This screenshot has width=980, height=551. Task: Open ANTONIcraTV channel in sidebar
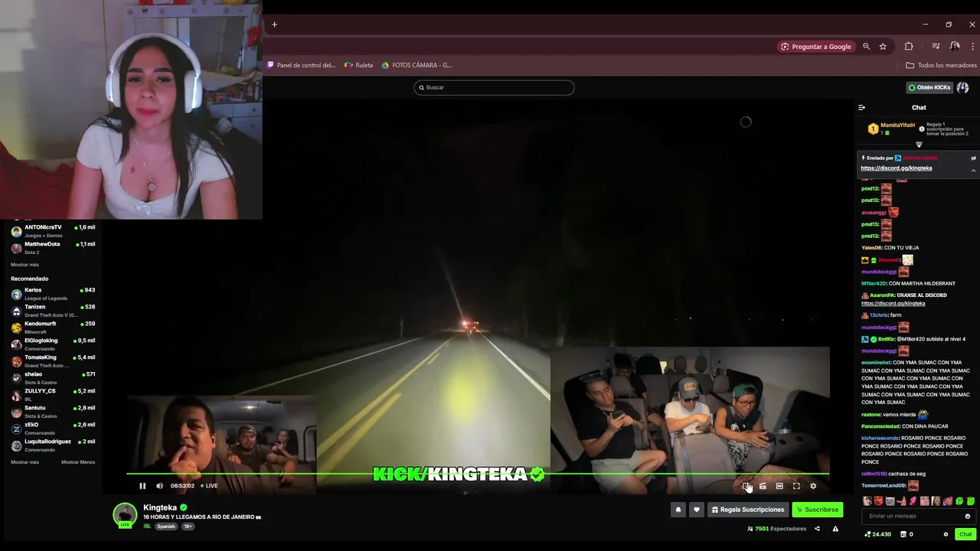53,230
